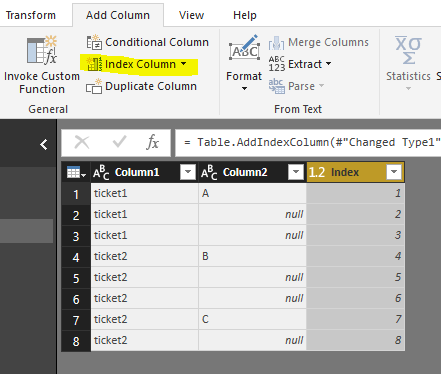
Task: Open Index column filter dropdown
Action: click(394, 172)
